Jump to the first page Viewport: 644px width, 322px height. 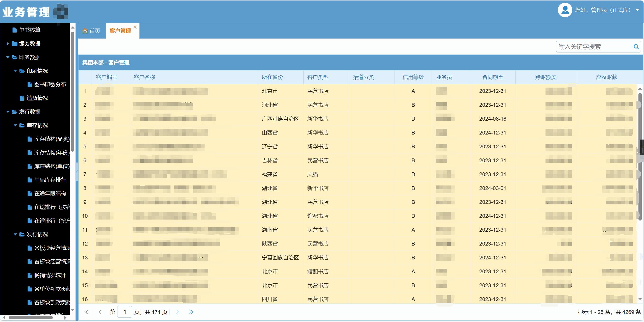click(86, 312)
